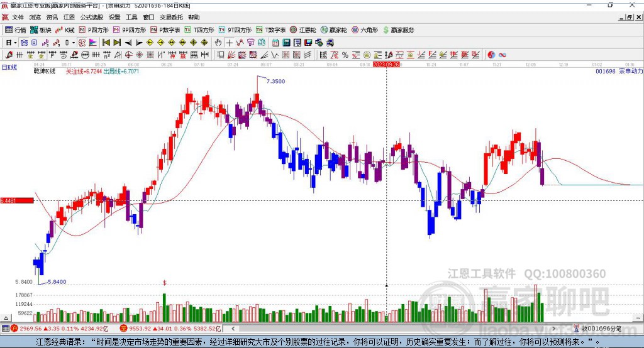This screenshot has height=348, width=644.
Task: Open the 文件 menu
Action: [x=18, y=17]
